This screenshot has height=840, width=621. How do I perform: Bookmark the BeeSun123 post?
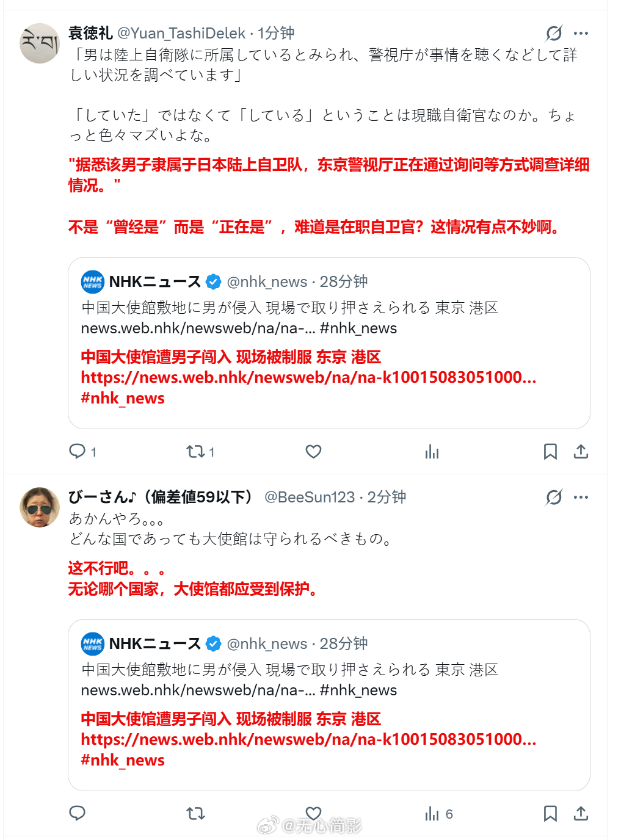click(550, 813)
